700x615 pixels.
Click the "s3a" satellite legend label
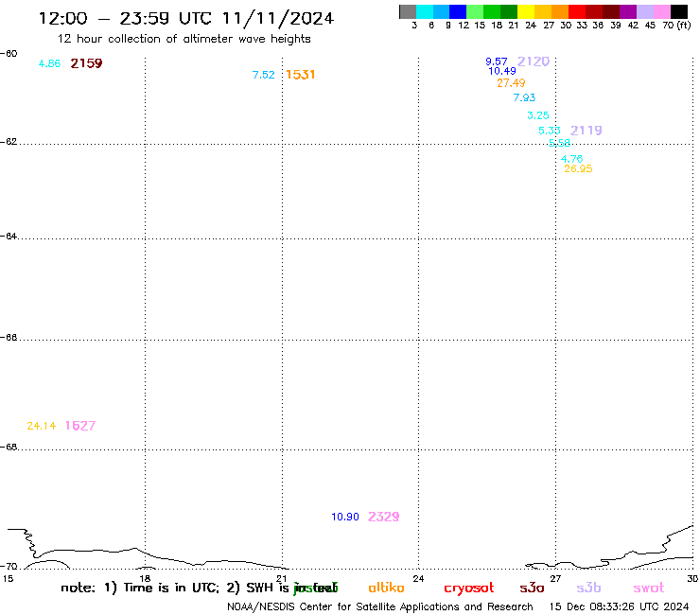532,589
